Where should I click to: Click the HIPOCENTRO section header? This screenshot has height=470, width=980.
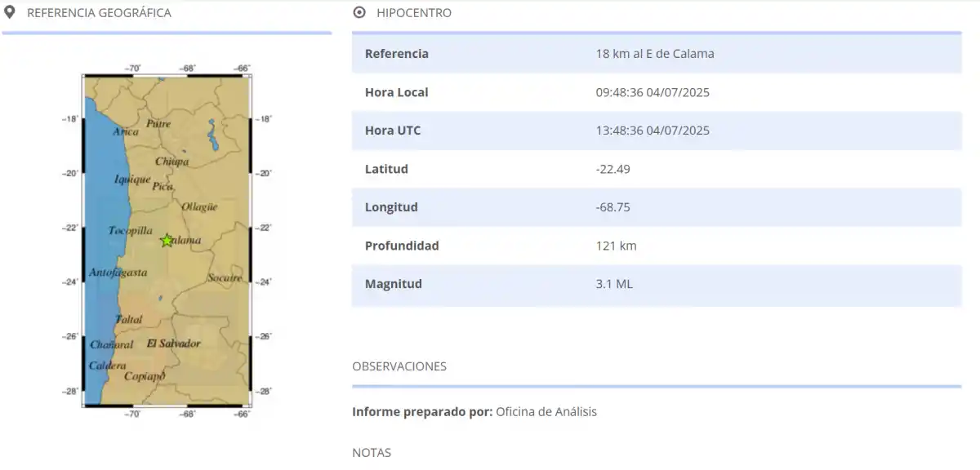coord(413,12)
